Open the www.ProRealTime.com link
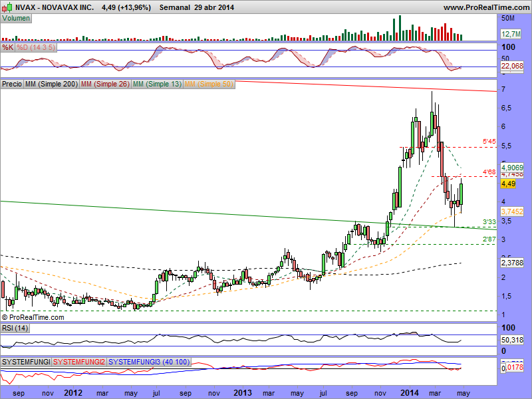 tap(486, 7)
